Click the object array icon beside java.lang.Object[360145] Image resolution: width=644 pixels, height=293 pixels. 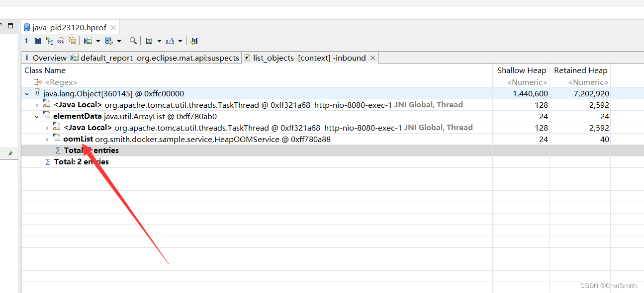coord(37,93)
